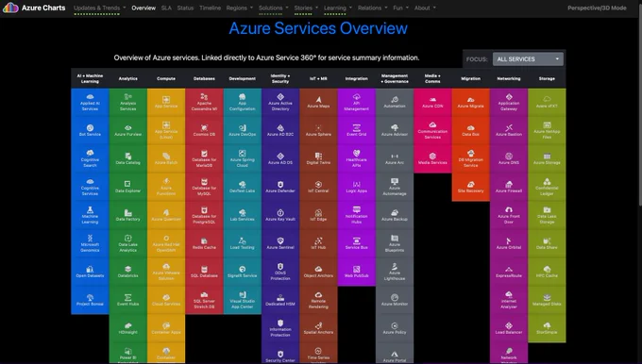Screen dimensions: 642x364
Task: Open the Redis Cache tile
Action: coord(204,243)
